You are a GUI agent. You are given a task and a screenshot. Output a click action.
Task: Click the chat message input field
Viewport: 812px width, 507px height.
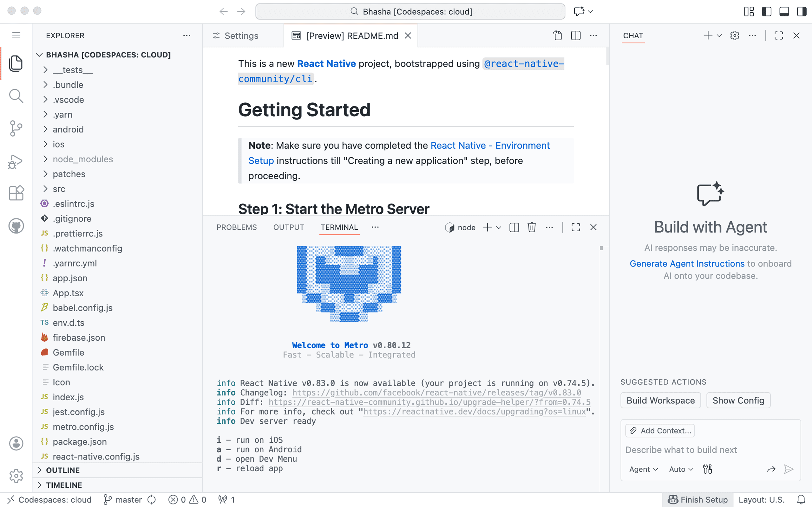click(x=681, y=450)
